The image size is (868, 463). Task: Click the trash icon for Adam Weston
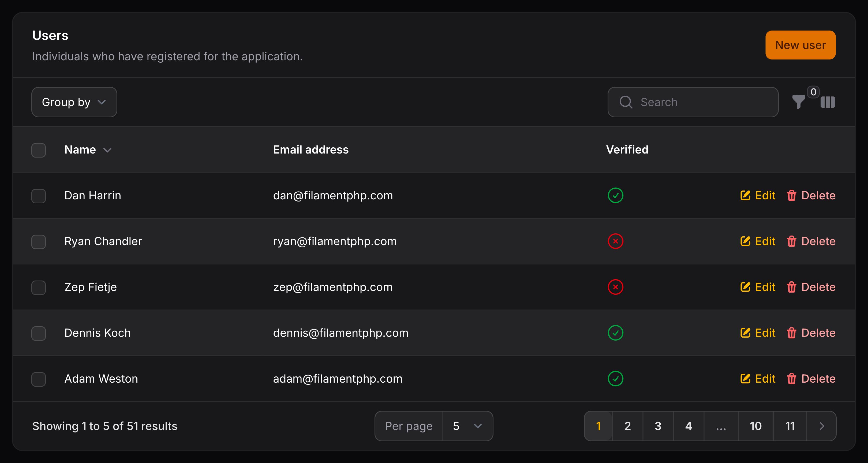point(791,379)
